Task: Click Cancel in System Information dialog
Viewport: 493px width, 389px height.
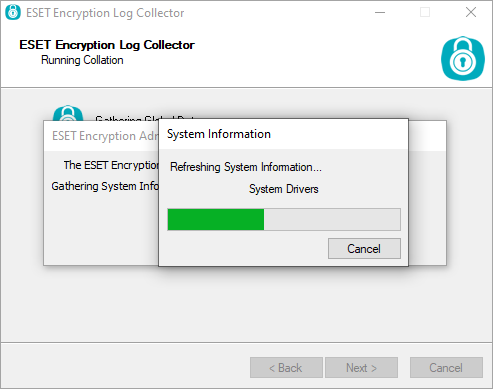Action: click(x=364, y=248)
